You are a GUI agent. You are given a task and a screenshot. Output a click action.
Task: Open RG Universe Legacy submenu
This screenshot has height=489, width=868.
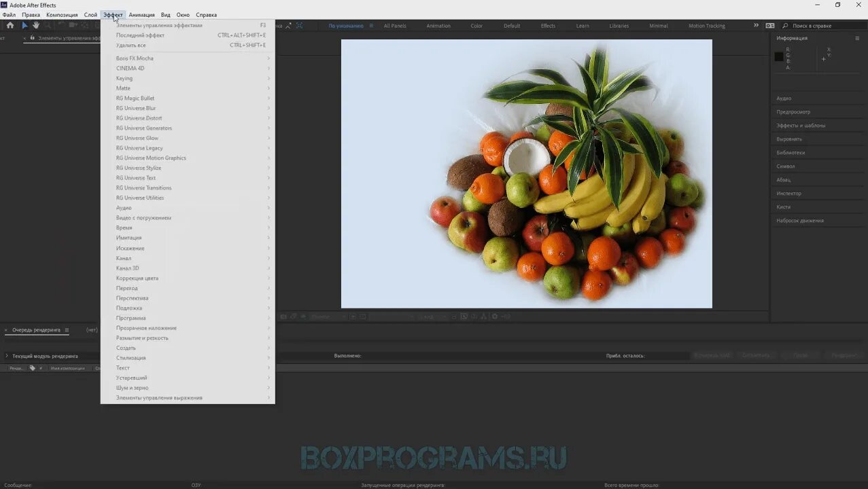point(188,148)
